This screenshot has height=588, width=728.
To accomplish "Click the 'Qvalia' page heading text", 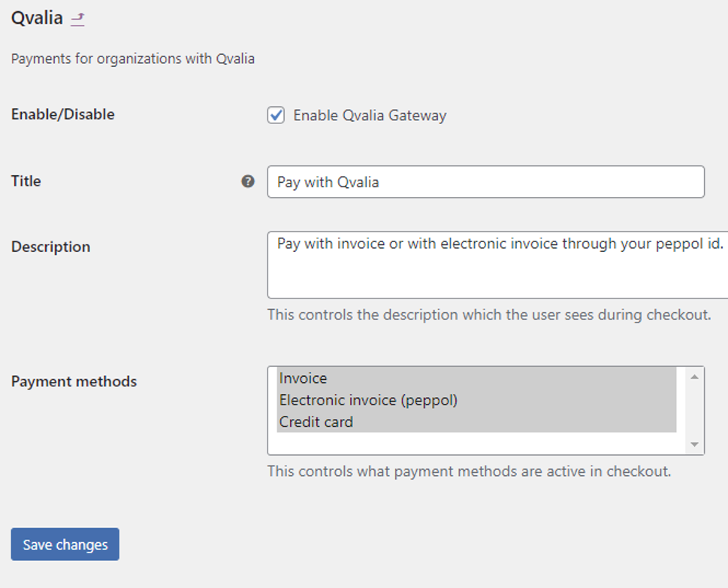I will pos(37,18).
